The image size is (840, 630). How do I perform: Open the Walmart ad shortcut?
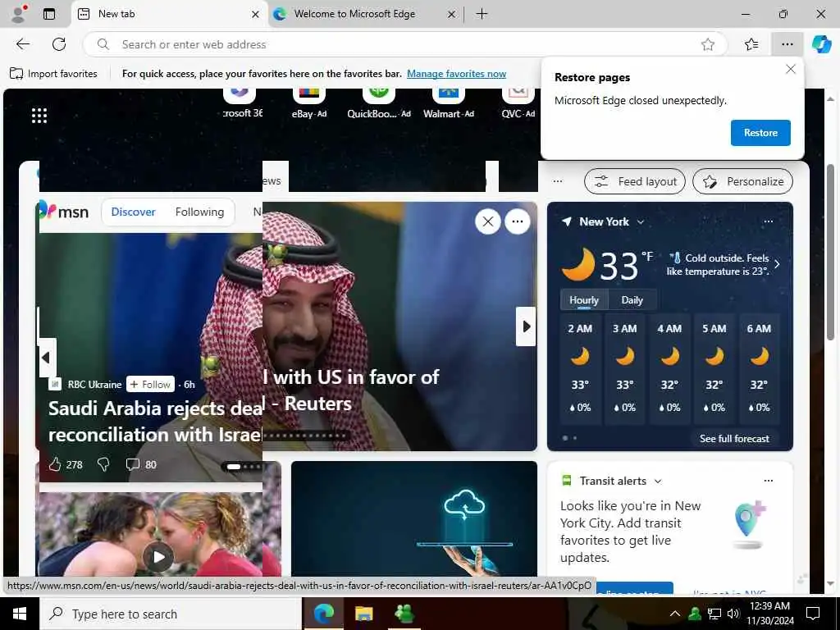click(x=449, y=104)
